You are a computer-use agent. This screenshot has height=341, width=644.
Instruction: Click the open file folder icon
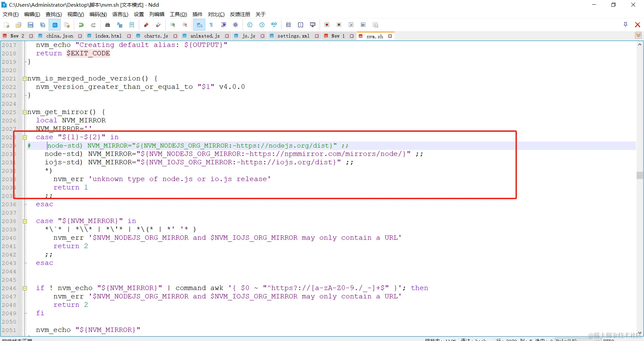point(18,25)
